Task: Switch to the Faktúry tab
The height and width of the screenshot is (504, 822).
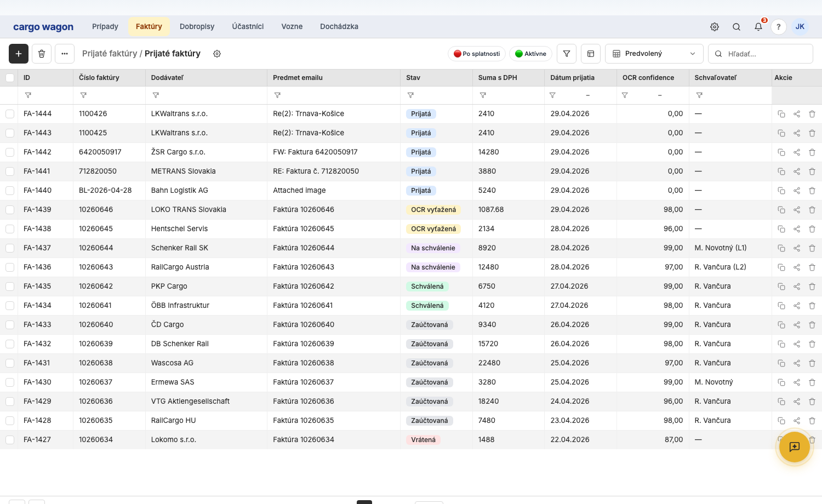Action: (x=149, y=27)
